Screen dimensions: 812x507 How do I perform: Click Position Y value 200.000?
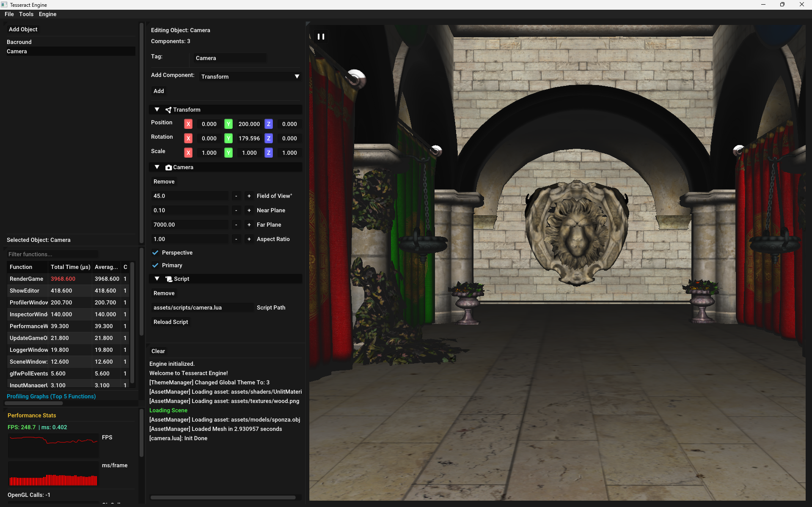(249, 124)
